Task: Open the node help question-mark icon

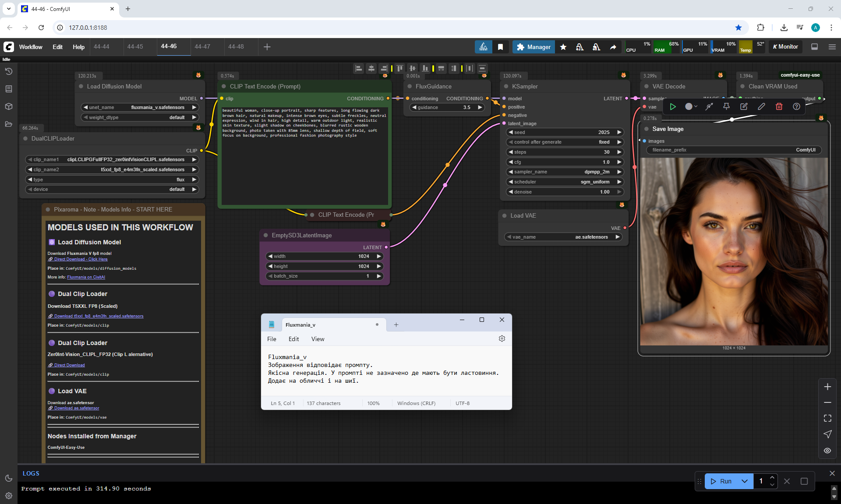Action: (796, 106)
